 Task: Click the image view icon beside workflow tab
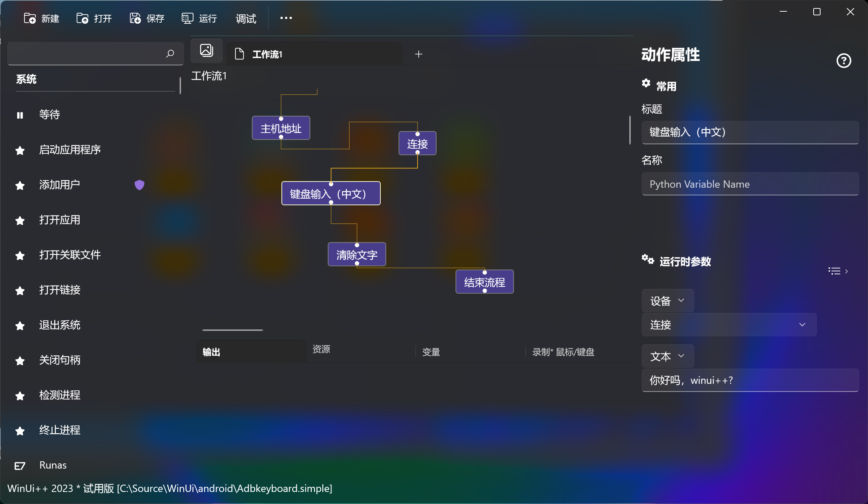[207, 51]
